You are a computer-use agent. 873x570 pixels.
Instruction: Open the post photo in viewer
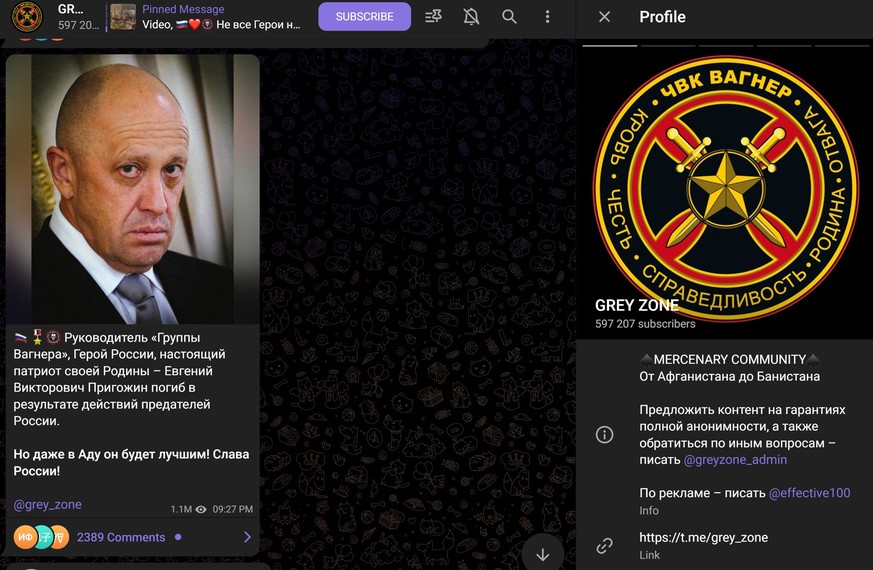coord(133,189)
